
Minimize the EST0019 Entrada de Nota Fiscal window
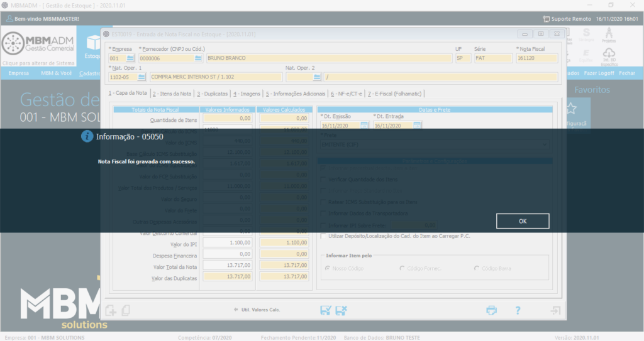[525, 34]
